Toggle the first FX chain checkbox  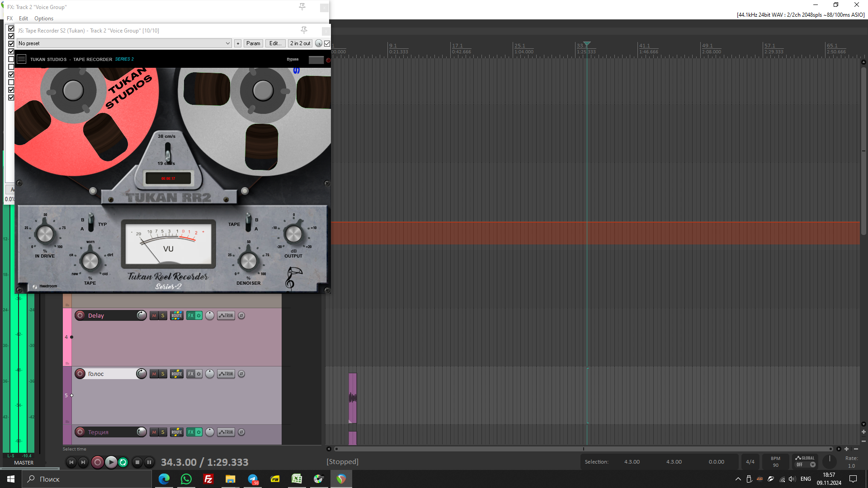(11, 28)
